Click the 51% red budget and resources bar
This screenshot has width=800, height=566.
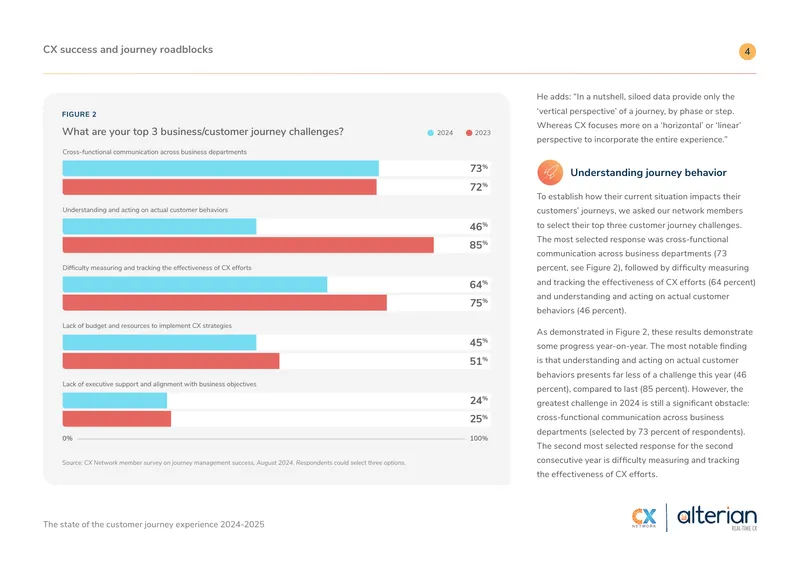click(171, 361)
